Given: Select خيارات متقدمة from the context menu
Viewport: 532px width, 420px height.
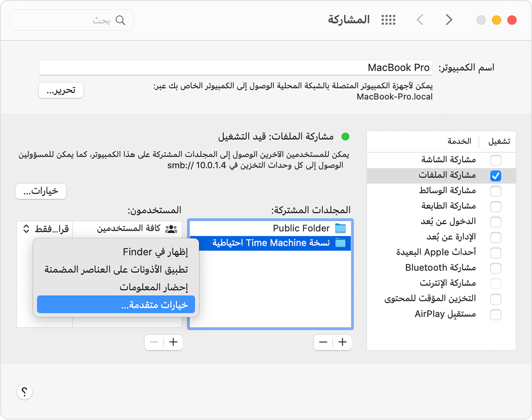Looking at the screenshot, I should coord(115,304).
